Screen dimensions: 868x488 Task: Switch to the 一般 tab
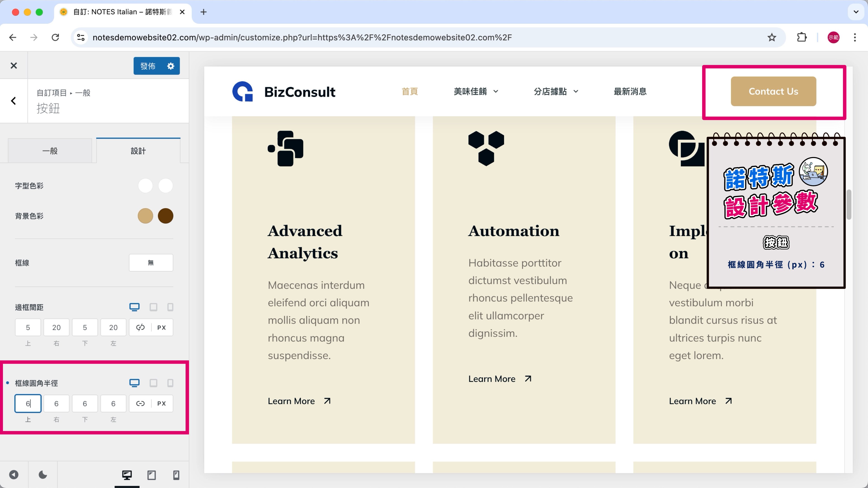pyautogui.click(x=50, y=151)
